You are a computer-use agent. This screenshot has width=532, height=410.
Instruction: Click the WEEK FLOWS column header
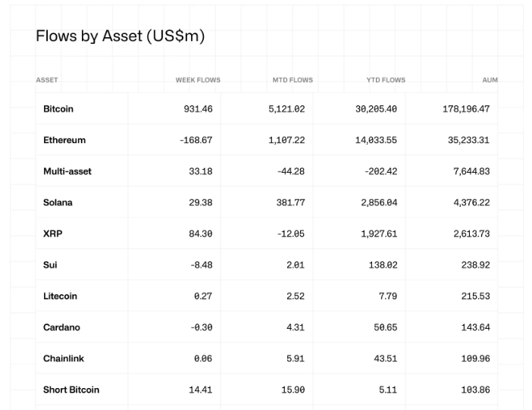coord(198,80)
